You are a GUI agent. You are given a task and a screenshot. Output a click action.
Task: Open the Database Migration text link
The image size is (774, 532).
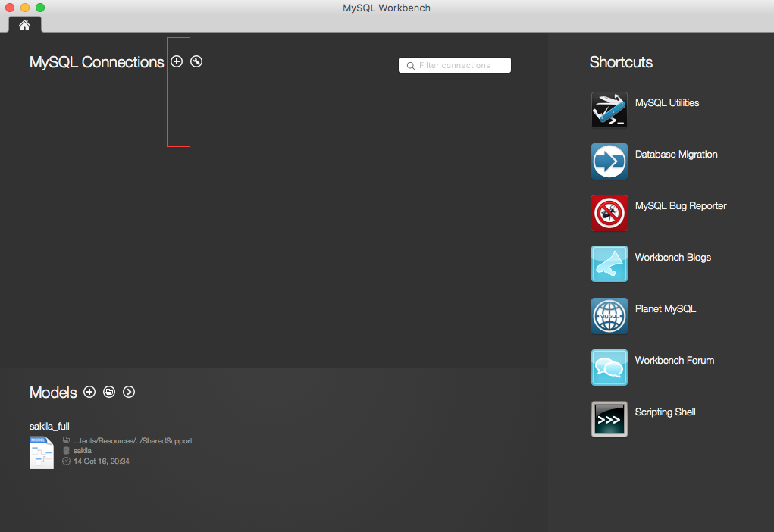click(676, 155)
